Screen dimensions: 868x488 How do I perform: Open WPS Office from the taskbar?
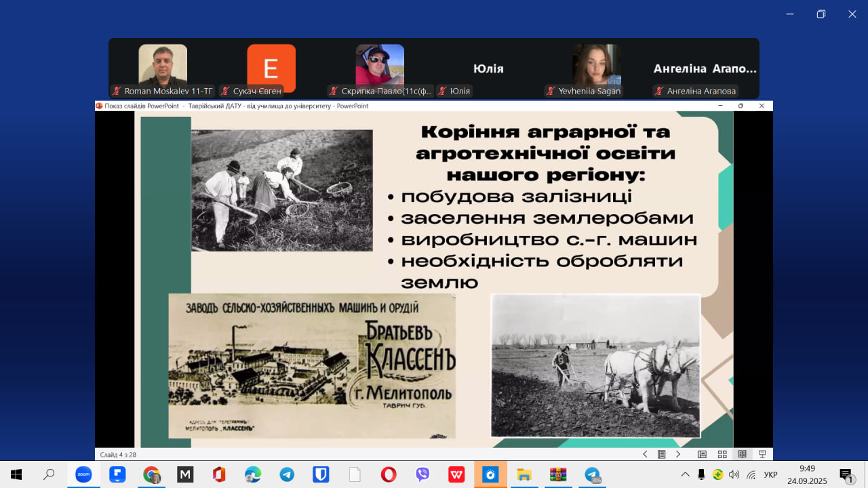[456, 474]
